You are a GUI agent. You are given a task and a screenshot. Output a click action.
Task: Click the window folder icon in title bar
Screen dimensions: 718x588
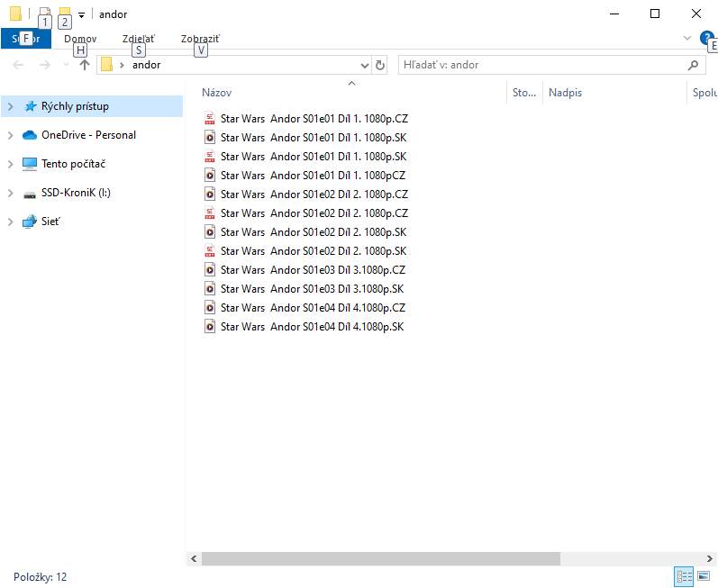tap(15, 14)
